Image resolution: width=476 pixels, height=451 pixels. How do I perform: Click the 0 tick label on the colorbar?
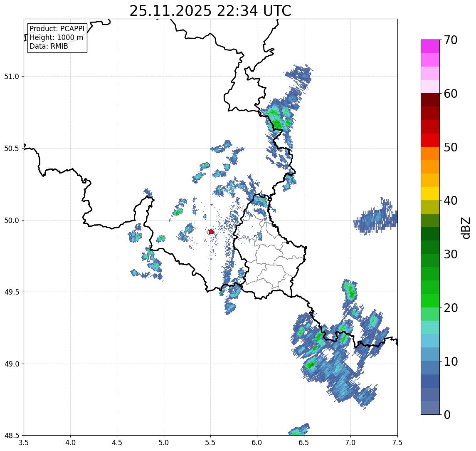[447, 414]
